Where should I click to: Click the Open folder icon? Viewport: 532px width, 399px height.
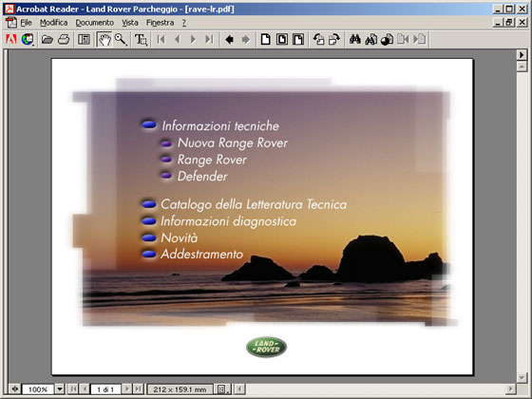pos(47,39)
